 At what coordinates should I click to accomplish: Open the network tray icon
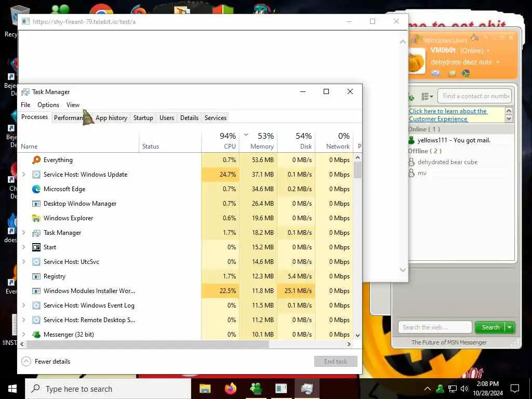click(x=453, y=389)
